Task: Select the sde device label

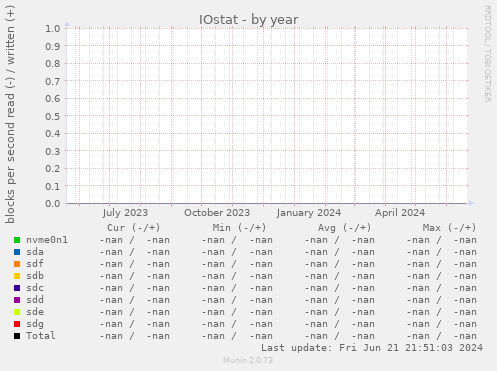Action: [35, 312]
